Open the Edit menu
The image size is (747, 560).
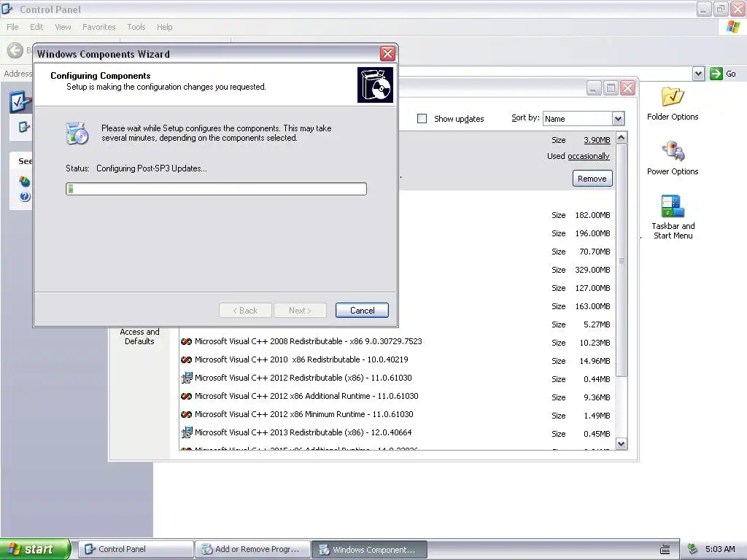click(x=36, y=27)
